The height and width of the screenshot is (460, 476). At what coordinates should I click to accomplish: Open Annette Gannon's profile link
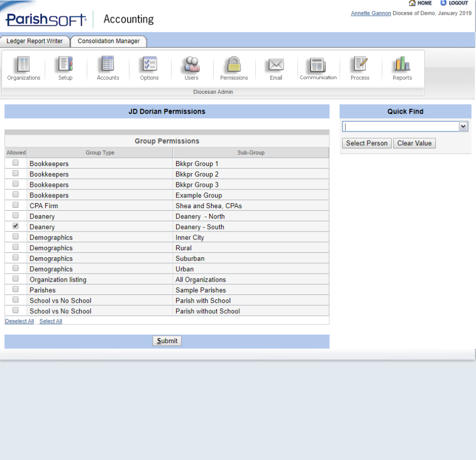pos(370,13)
